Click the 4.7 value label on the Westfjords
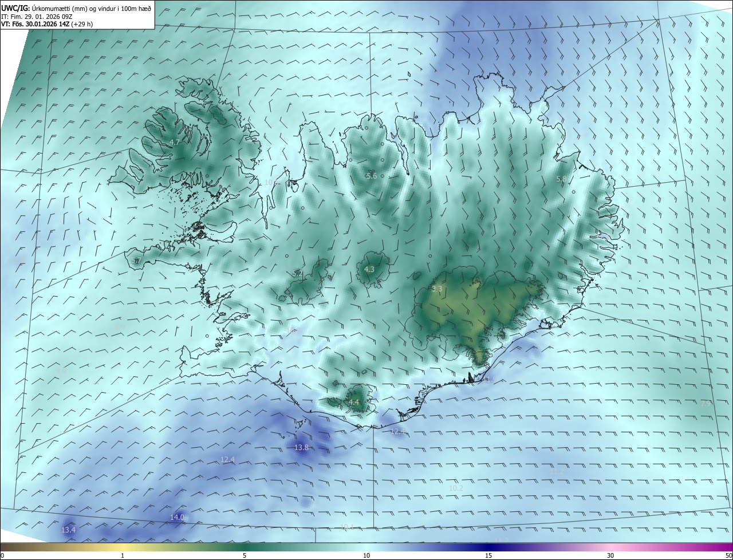The image size is (733, 560). click(175, 142)
